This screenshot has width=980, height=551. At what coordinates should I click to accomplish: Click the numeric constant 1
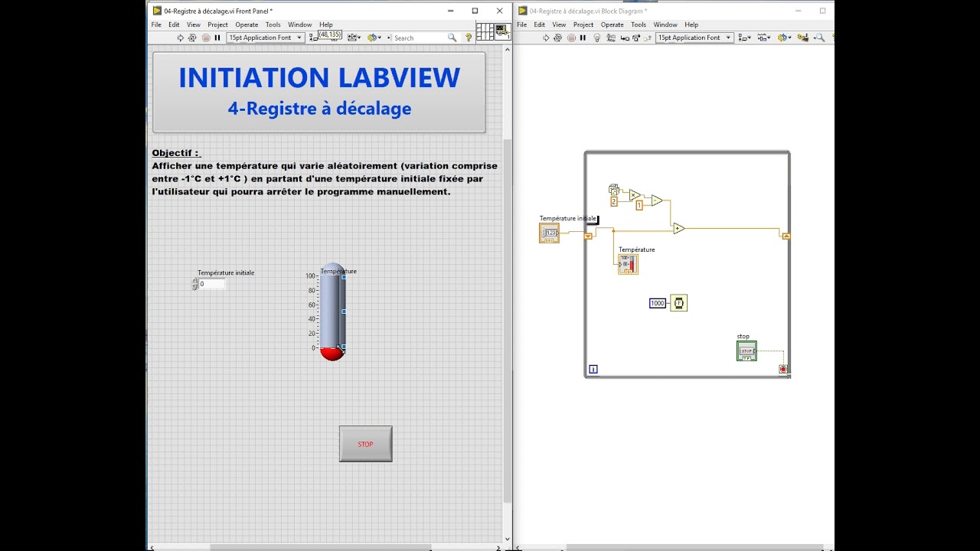click(x=639, y=206)
